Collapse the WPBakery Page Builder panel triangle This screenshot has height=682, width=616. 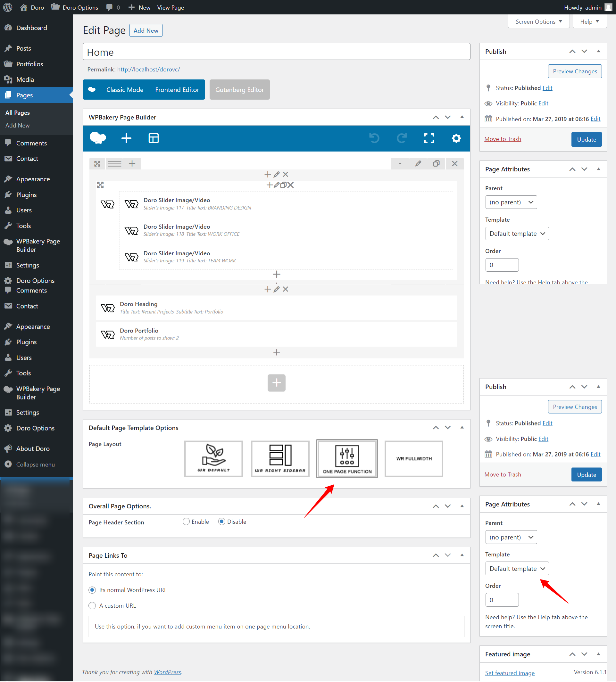462,117
